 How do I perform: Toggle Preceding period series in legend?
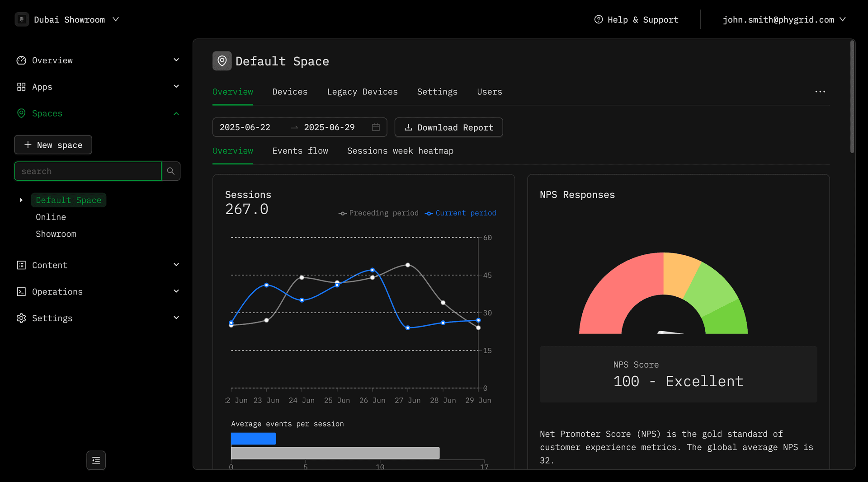[379, 213]
